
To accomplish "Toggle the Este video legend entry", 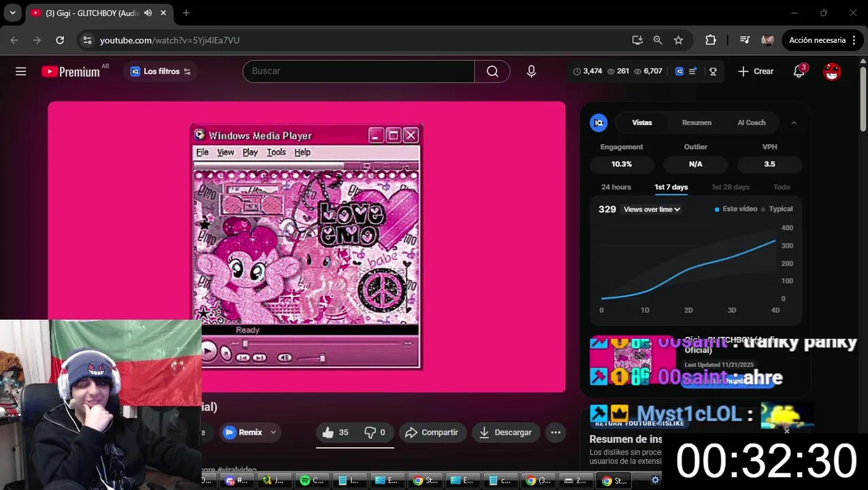I will 736,209.
